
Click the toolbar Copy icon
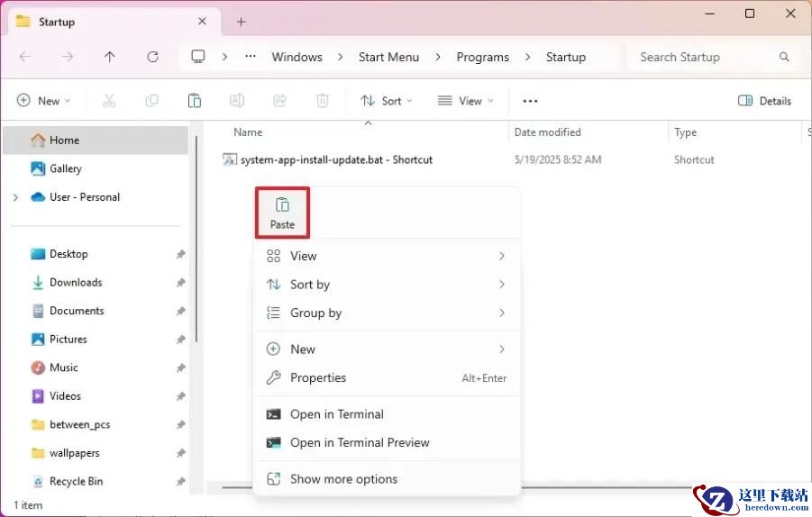[151, 100]
